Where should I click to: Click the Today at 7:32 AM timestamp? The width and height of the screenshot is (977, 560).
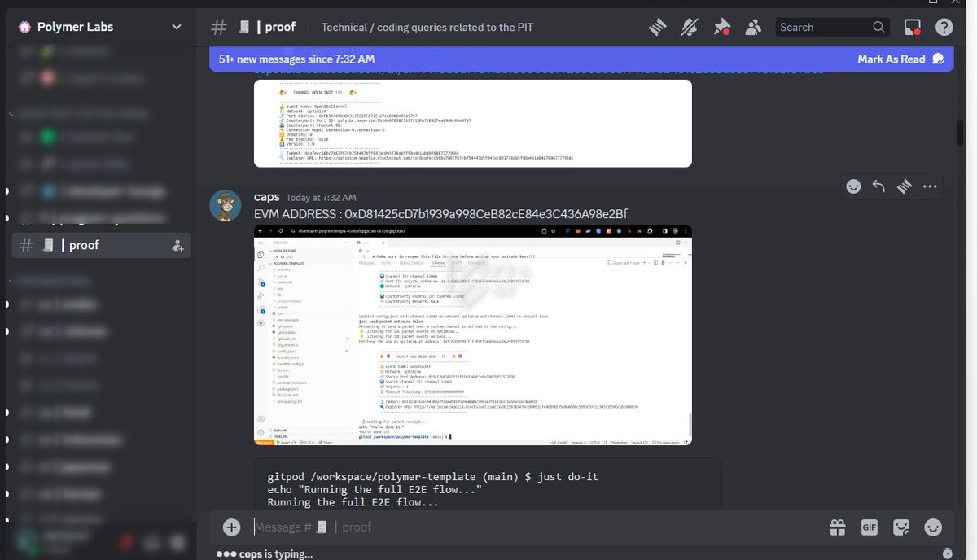(x=322, y=198)
